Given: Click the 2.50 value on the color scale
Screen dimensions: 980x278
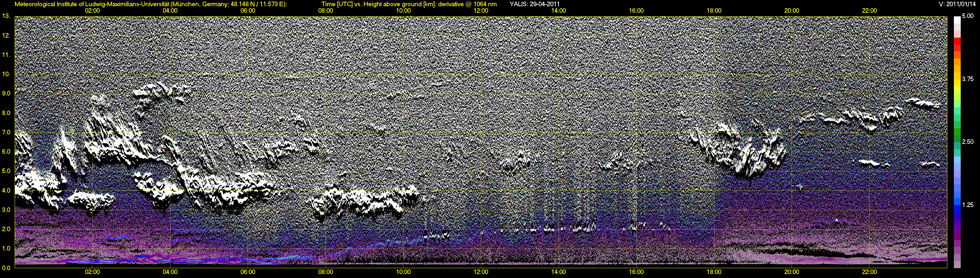Looking at the screenshot, I should [968, 142].
